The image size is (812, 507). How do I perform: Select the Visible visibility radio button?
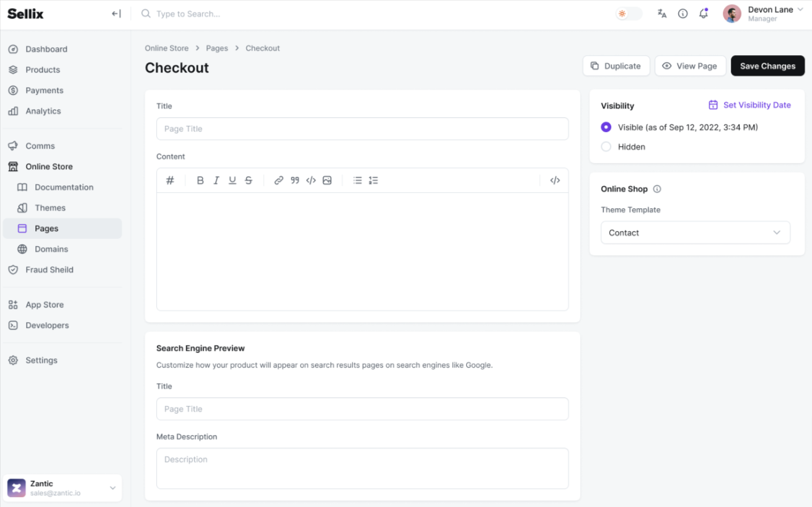pos(606,127)
